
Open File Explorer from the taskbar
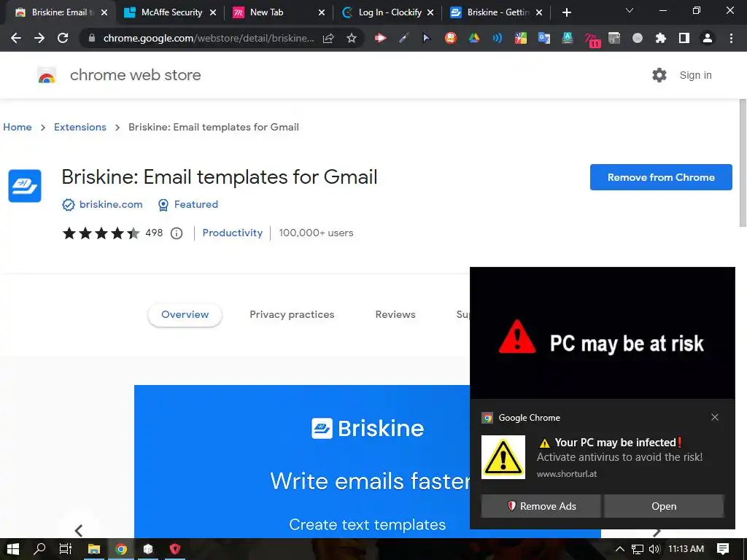point(94,549)
